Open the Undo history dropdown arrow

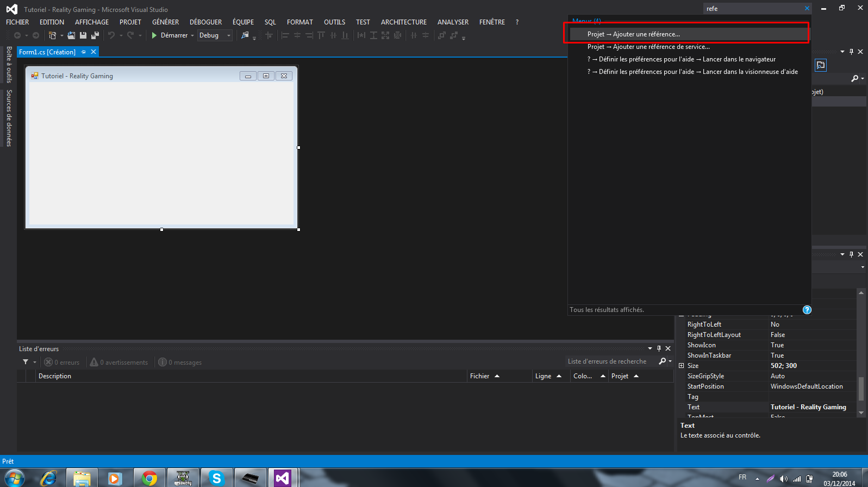point(121,35)
